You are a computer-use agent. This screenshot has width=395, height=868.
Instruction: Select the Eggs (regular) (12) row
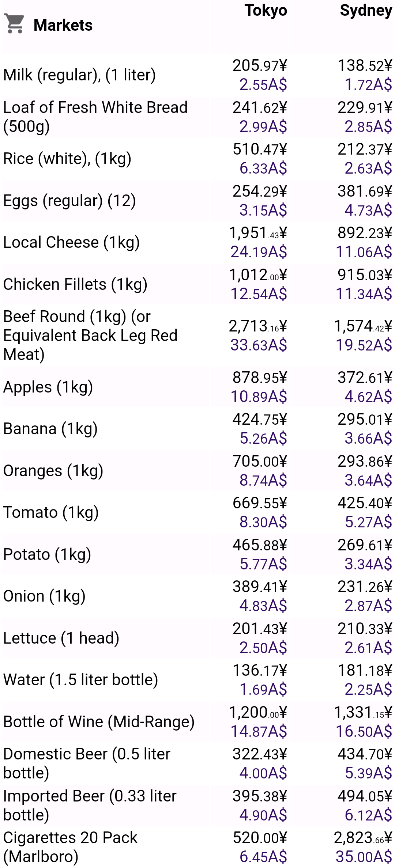pyautogui.click(x=197, y=201)
